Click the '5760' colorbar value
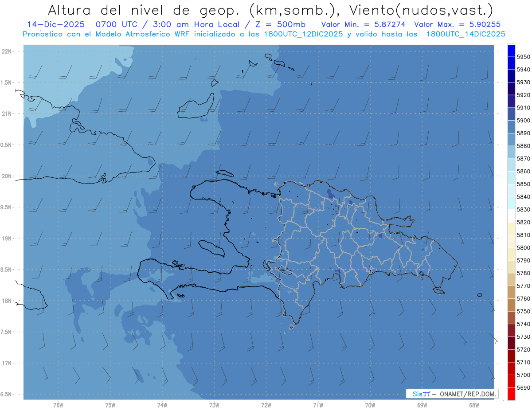 (x=524, y=298)
